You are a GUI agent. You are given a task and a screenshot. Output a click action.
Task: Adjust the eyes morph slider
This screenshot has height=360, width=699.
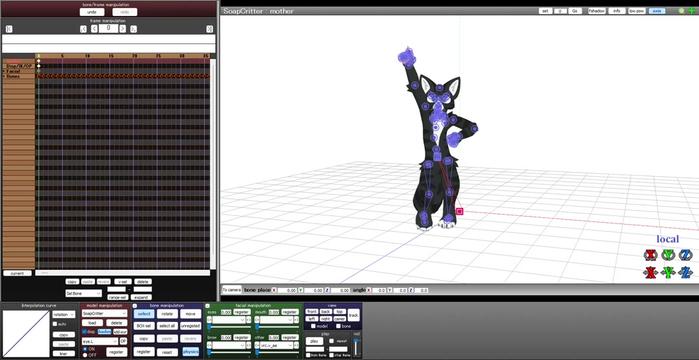tap(229, 327)
